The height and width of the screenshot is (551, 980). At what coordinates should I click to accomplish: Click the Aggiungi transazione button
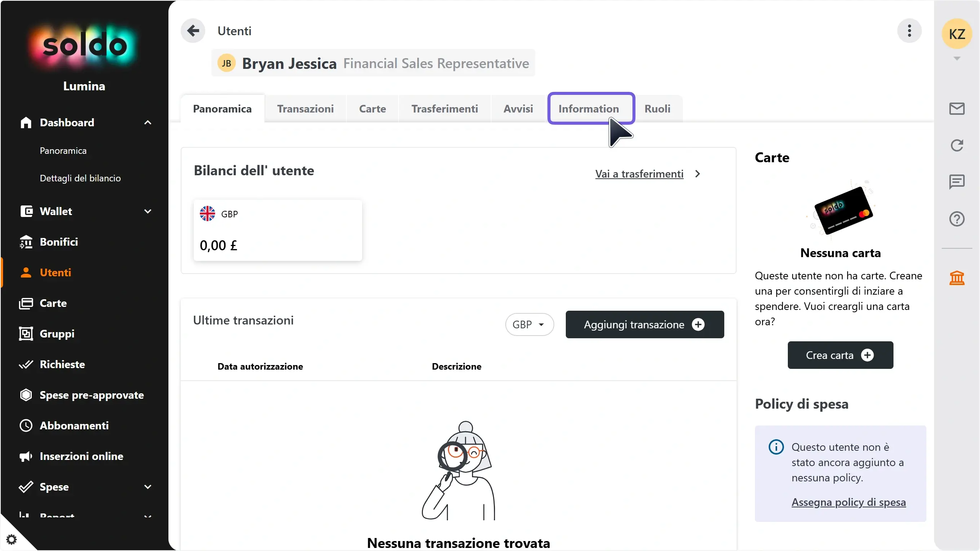(x=645, y=324)
